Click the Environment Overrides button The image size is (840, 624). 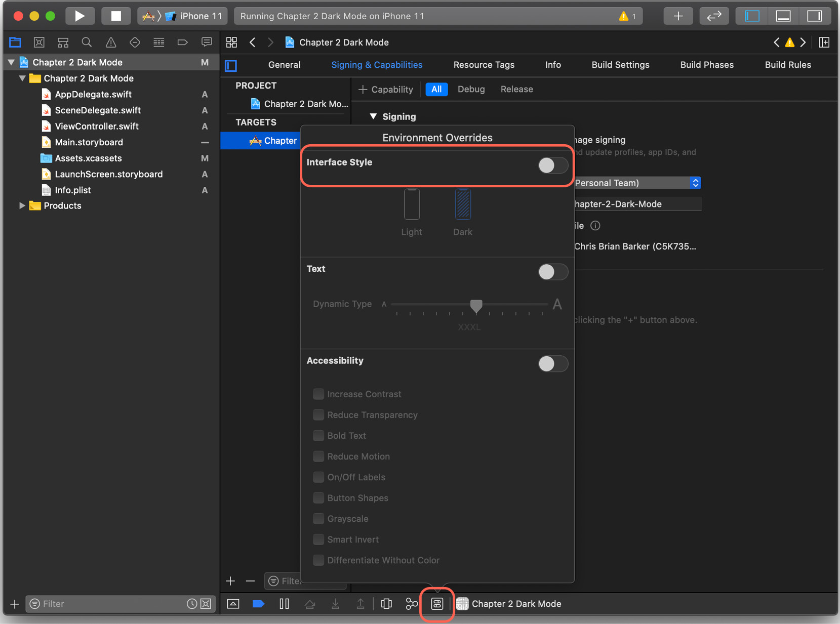point(437,604)
